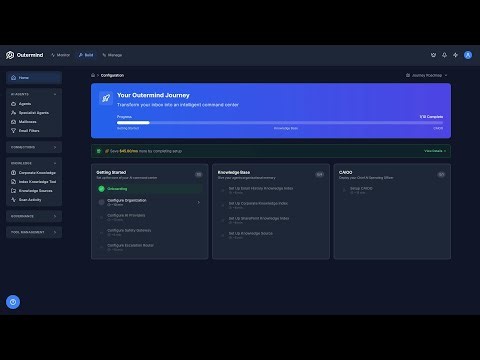The width and height of the screenshot is (480, 360).
Task: Click the green Onboarding check icon
Action: 101,189
